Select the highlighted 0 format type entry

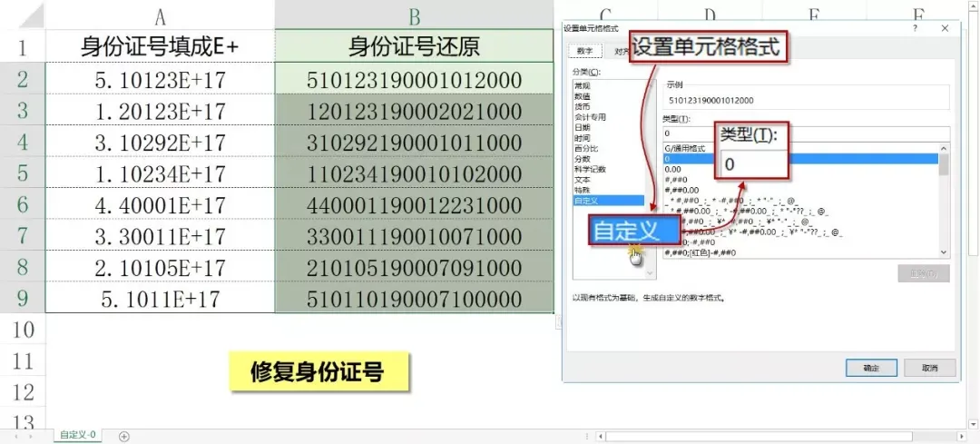tap(800, 159)
